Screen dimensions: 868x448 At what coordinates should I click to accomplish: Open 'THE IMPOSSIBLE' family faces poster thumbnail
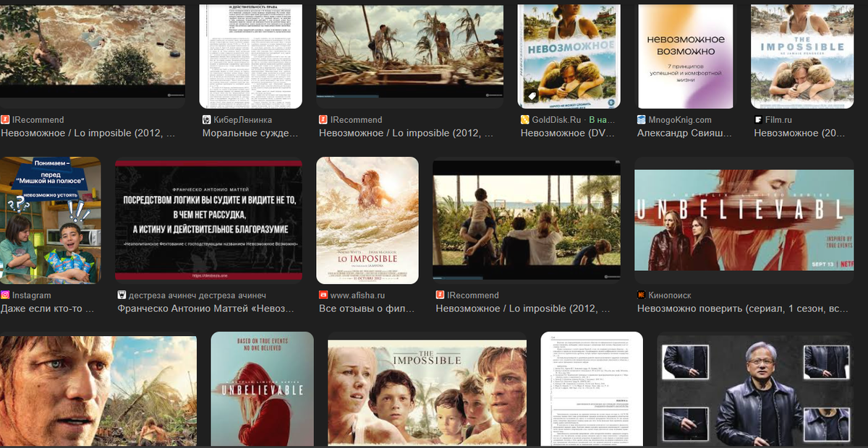[427, 394]
